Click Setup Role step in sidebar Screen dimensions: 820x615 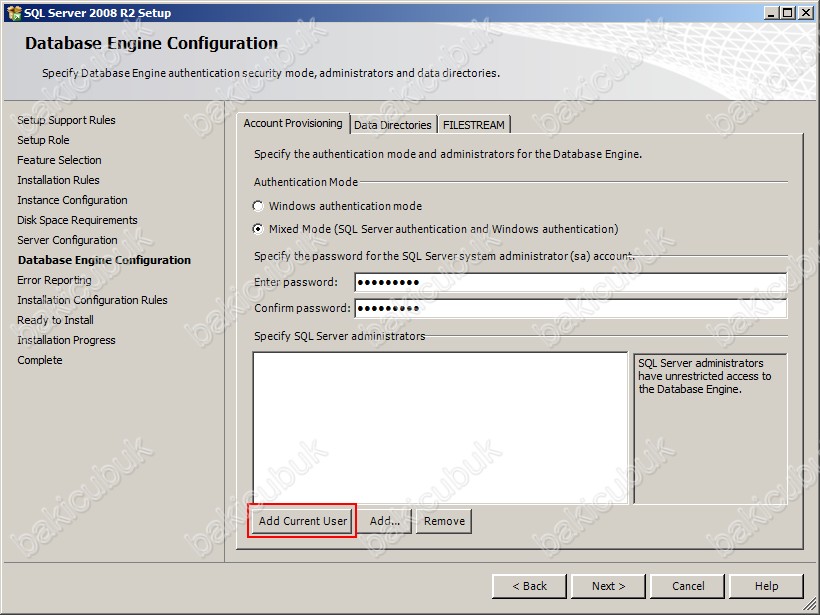click(x=43, y=140)
